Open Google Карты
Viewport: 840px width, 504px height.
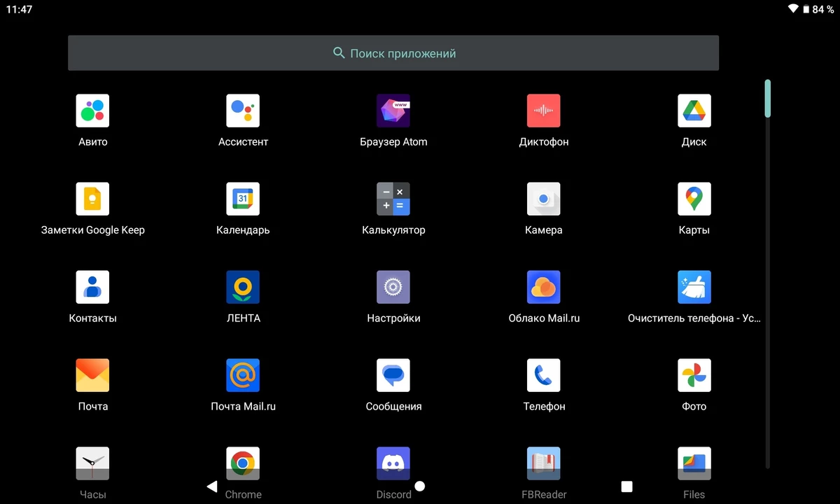(694, 199)
